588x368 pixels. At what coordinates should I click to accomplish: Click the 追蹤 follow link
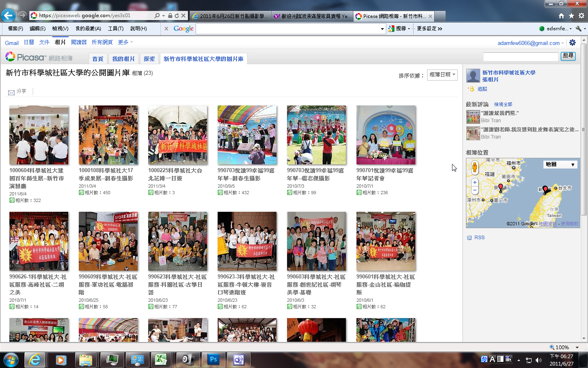click(x=482, y=89)
